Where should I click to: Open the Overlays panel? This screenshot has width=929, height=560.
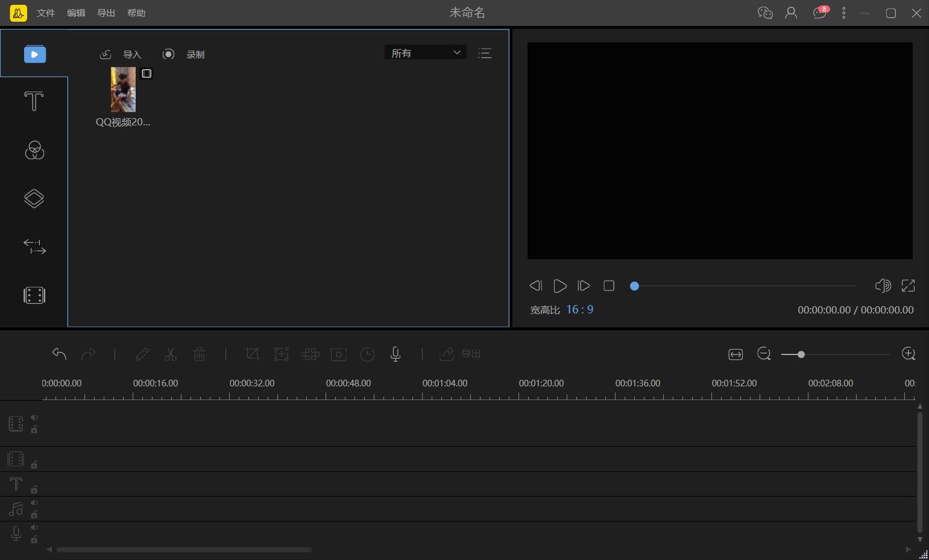(34, 198)
